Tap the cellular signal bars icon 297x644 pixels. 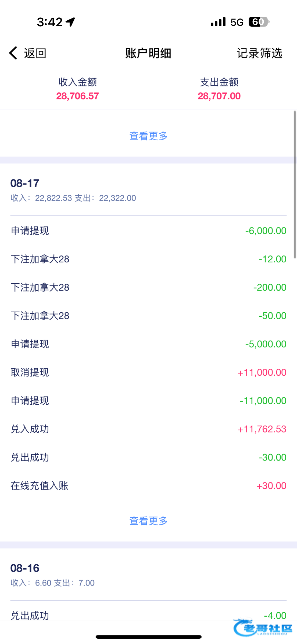218,22
